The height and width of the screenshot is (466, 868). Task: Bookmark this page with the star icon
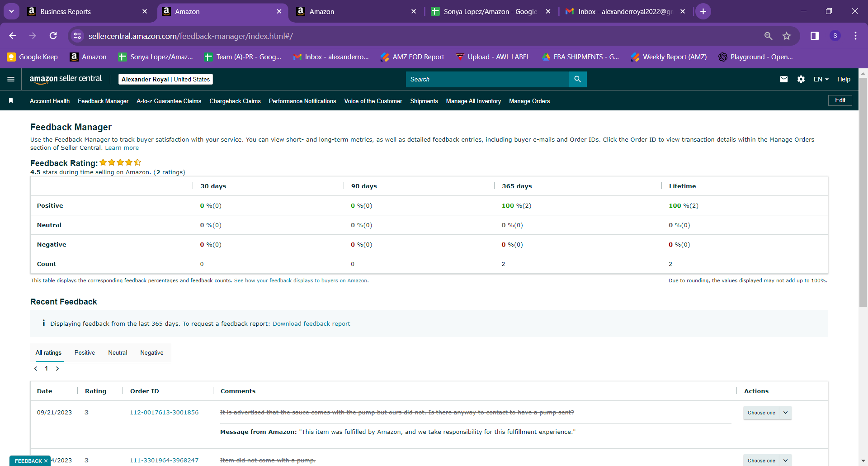(x=787, y=36)
